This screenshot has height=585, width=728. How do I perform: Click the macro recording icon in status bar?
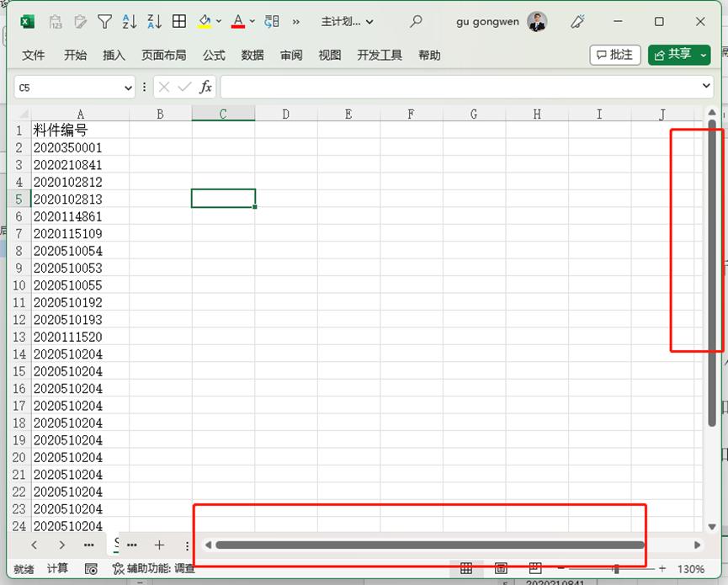[91, 569]
